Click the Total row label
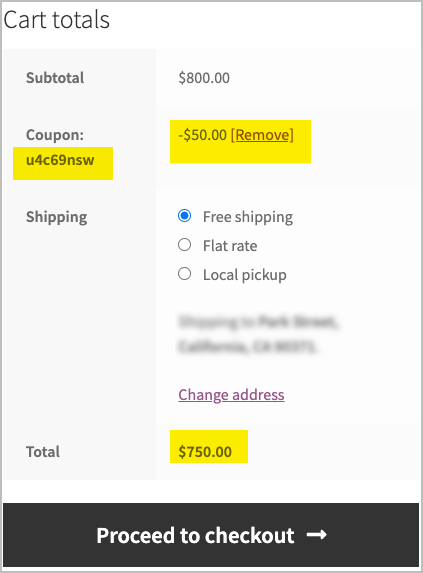This screenshot has height=573, width=423. pyautogui.click(x=43, y=452)
